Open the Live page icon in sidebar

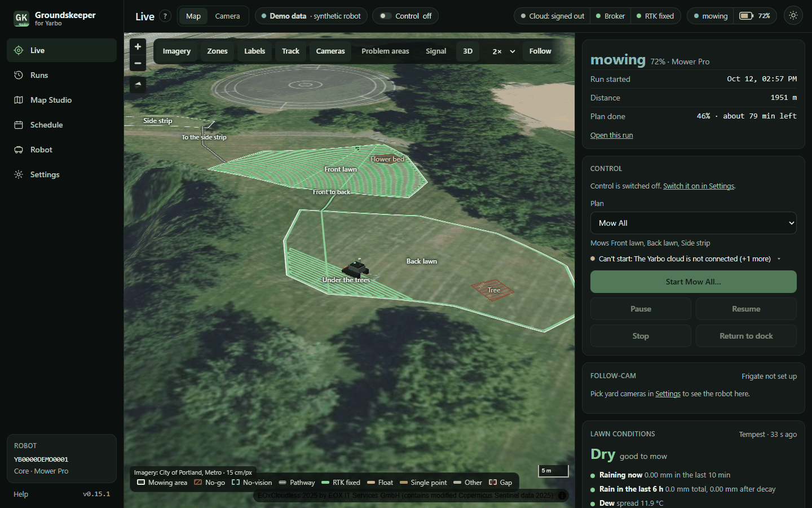pos(19,50)
